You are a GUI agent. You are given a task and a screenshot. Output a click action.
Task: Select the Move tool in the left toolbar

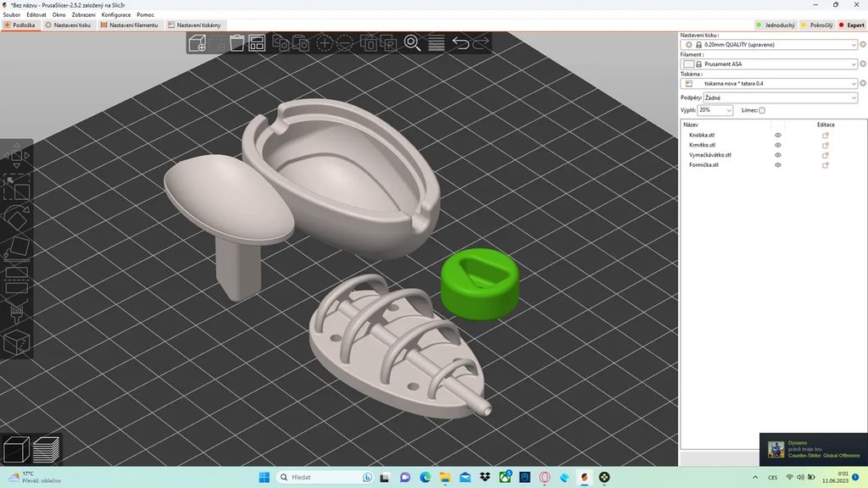point(15,155)
